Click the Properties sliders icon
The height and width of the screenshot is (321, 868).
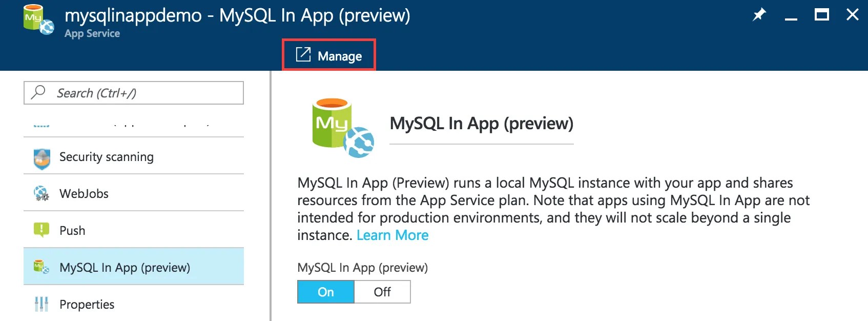(x=42, y=304)
